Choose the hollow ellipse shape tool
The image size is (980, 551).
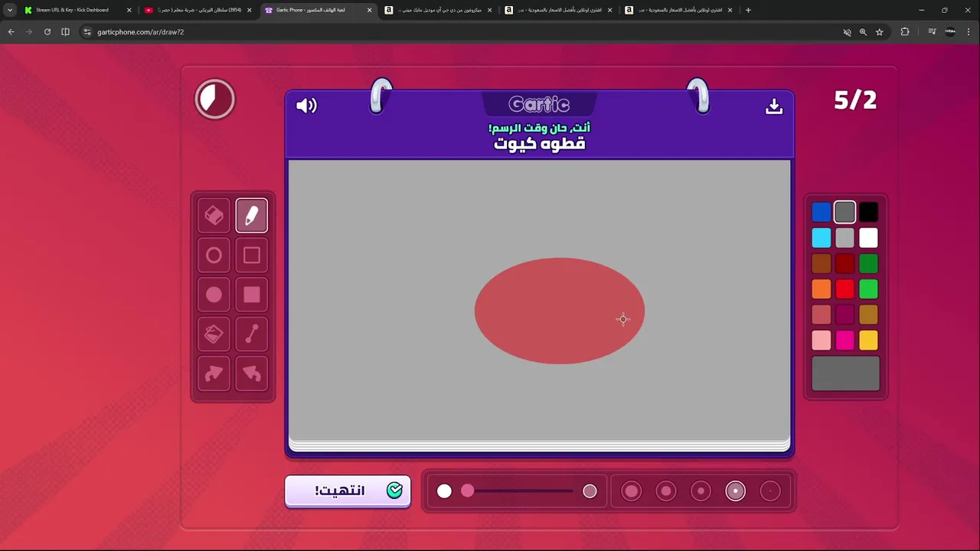tap(214, 256)
